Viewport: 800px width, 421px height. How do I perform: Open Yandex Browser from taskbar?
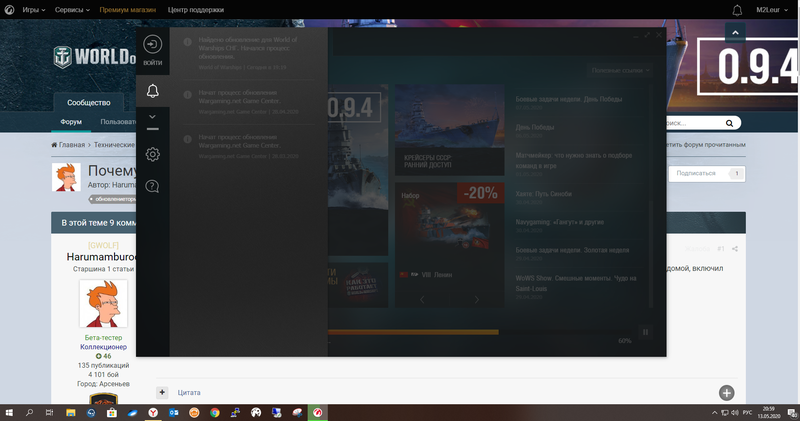click(153, 413)
